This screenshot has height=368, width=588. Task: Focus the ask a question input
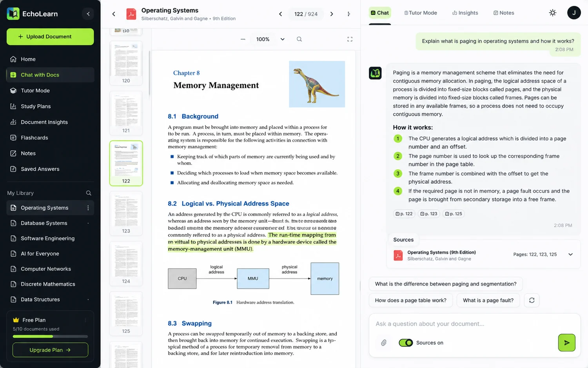[474, 324]
